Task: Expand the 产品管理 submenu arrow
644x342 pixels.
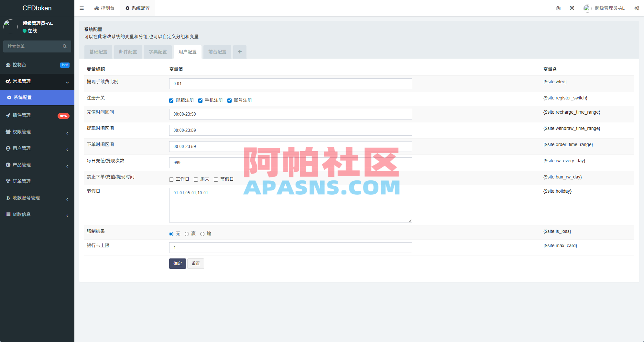Action: click(67, 166)
